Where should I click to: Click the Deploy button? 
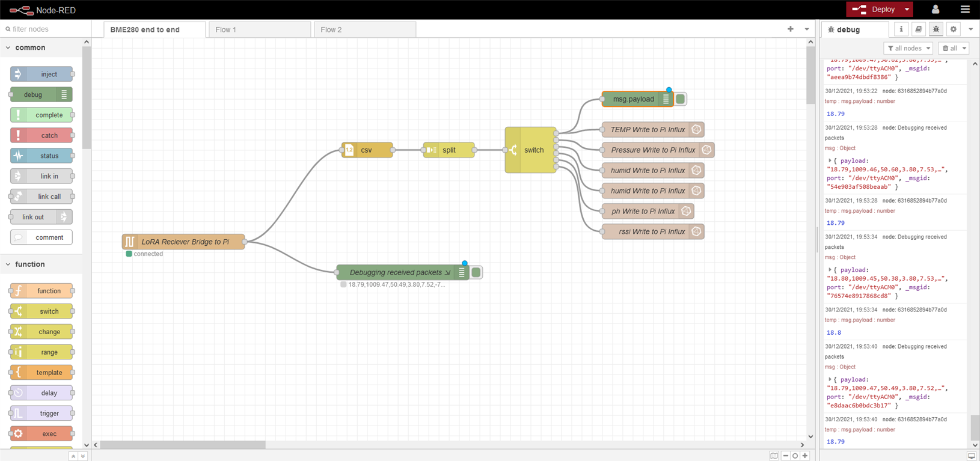[x=874, y=10]
